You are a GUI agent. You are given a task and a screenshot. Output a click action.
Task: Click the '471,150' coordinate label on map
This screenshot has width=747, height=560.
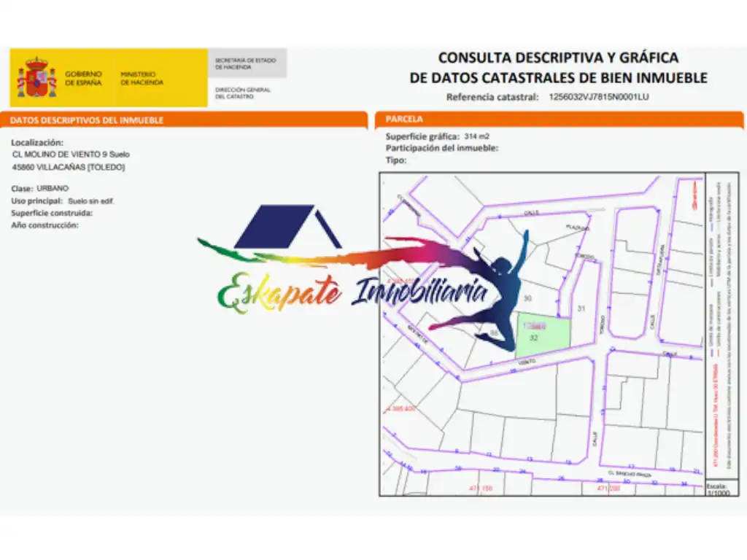(481, 488)
